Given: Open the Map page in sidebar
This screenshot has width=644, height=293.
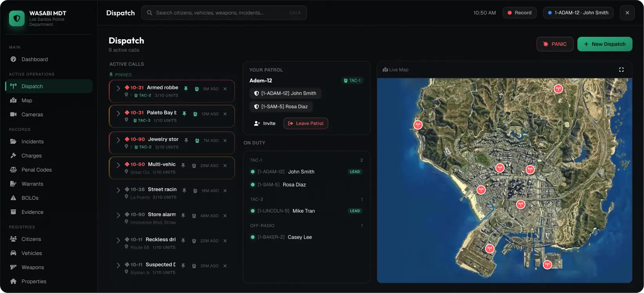Looking at the screenshot, I should (x=49, y=100).
